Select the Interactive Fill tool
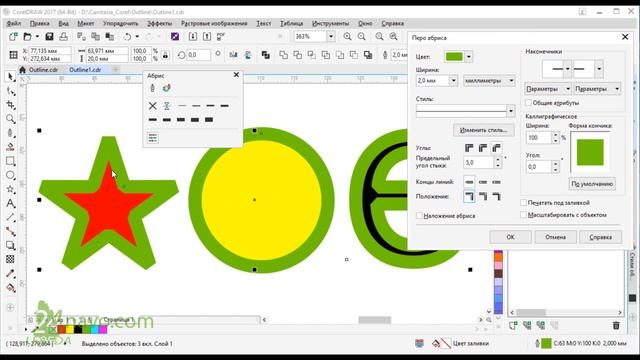The width and height of the screenshot is (640, 360). pyautogui.click(x=10, y=288)
